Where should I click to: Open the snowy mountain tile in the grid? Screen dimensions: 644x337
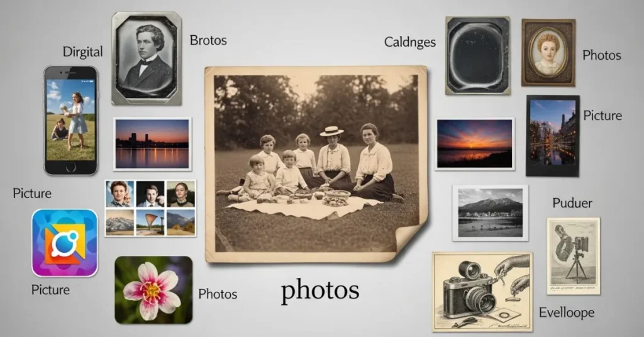tap(120, 222)
